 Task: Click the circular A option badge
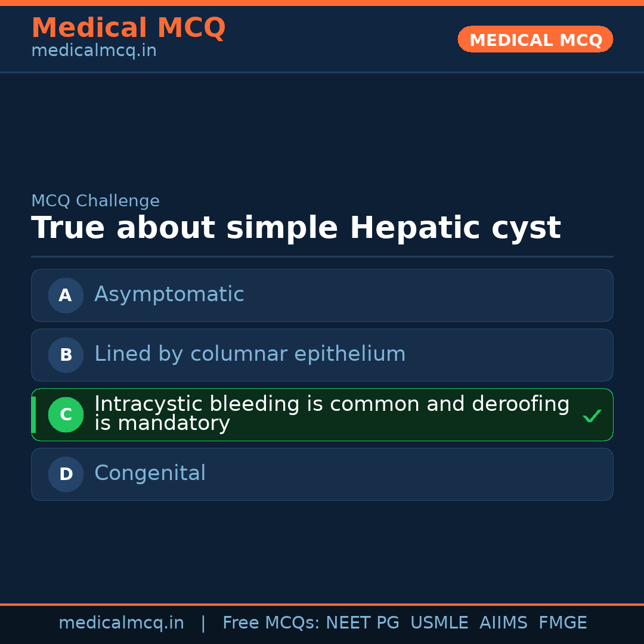pyautogui.click(x=66, y=295)
